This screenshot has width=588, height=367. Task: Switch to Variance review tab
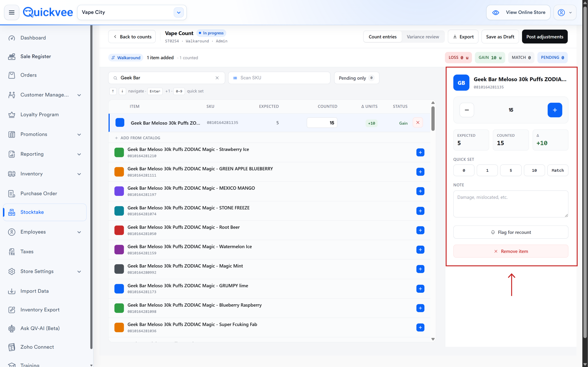[x=423, y=37]
